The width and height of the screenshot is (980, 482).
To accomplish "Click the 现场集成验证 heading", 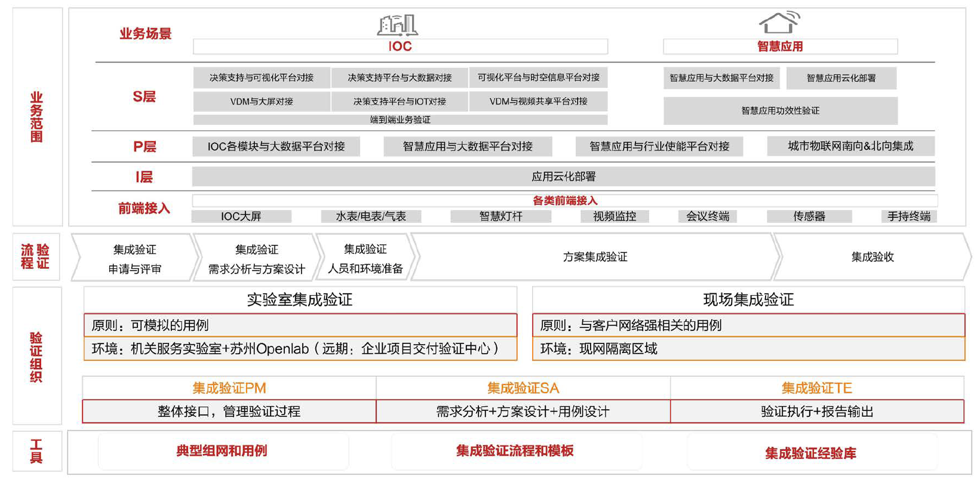I will (748, 300).
